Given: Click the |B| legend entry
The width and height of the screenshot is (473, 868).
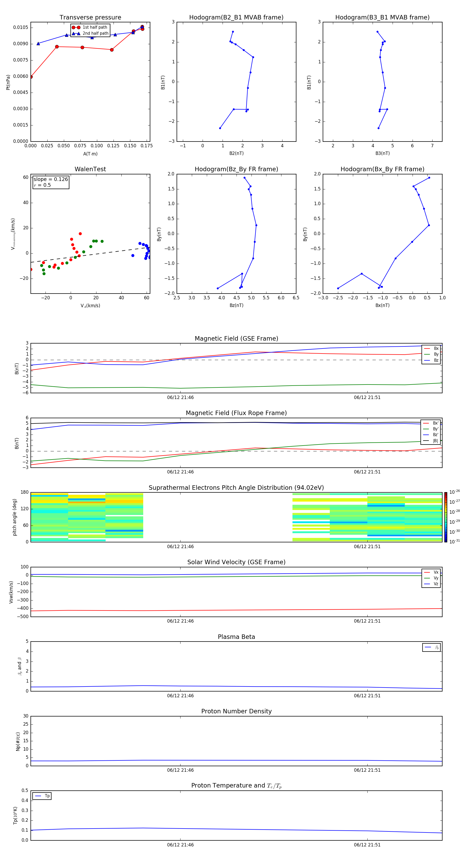Looking at the screenshot, I should click(431, 441).
